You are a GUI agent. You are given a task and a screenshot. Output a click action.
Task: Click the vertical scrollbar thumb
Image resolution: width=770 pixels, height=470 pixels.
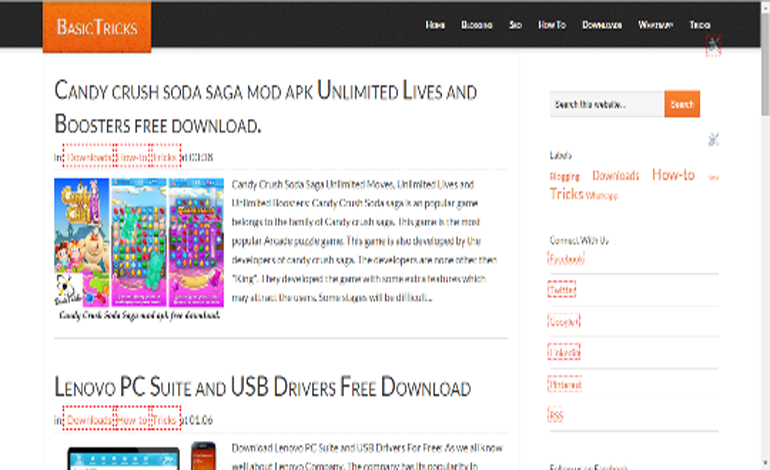(765, 64)
